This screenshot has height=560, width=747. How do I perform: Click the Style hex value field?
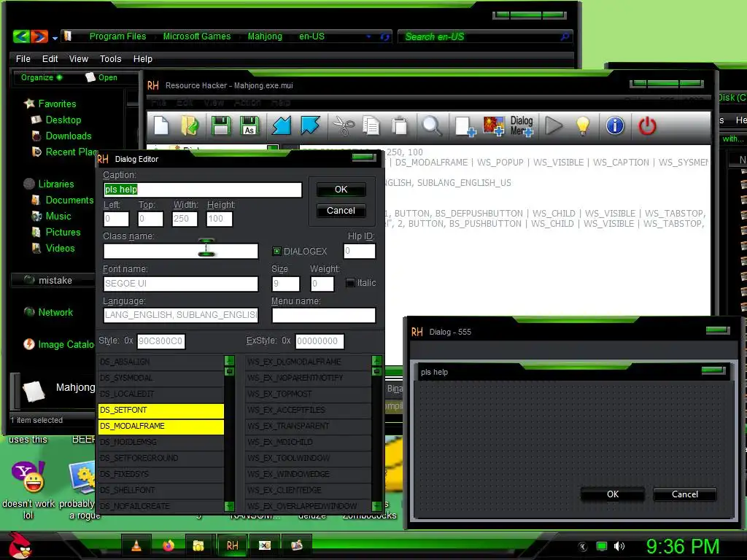point(161,341)
